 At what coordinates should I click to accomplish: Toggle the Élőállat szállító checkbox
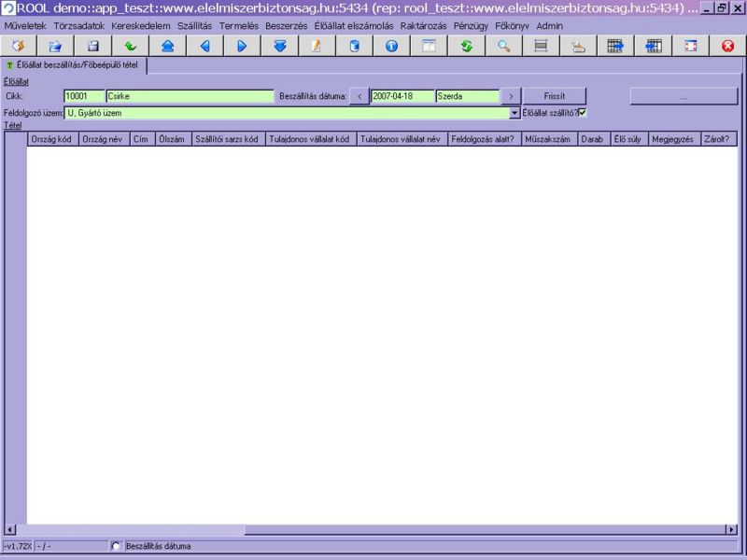582,113
